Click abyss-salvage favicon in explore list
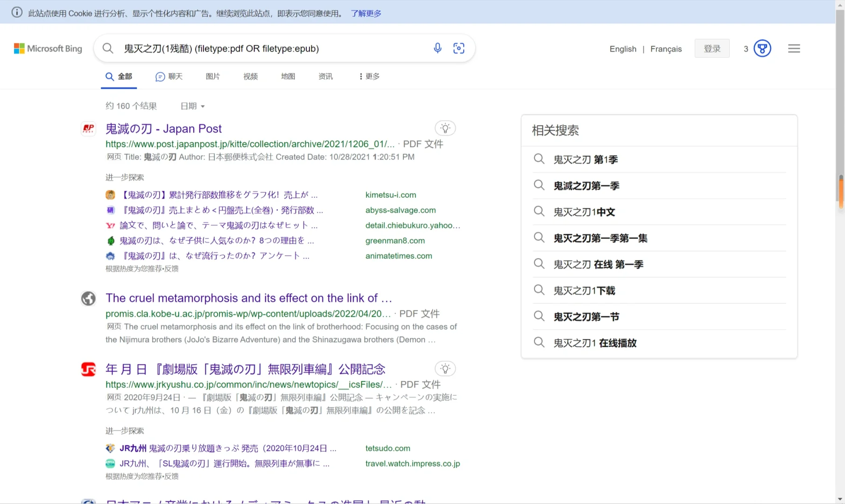The height and width of the screenshot is (504, 845). pyautogui.click(x=110, y=210)
